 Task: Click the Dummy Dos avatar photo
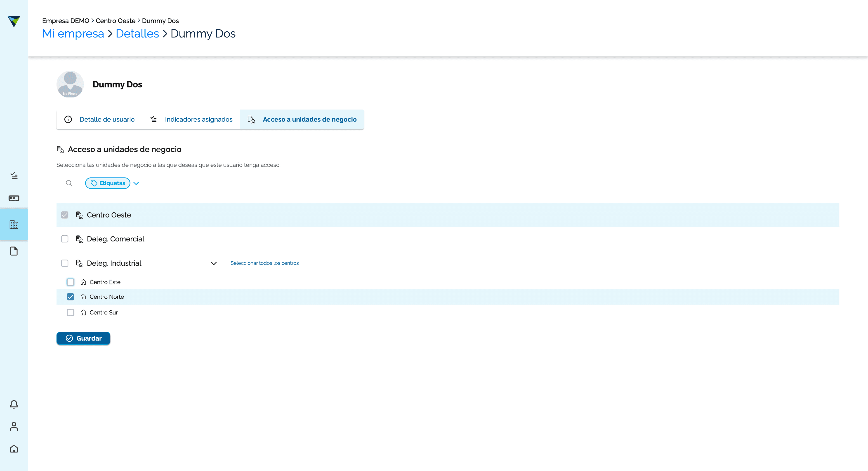point(70,84)
